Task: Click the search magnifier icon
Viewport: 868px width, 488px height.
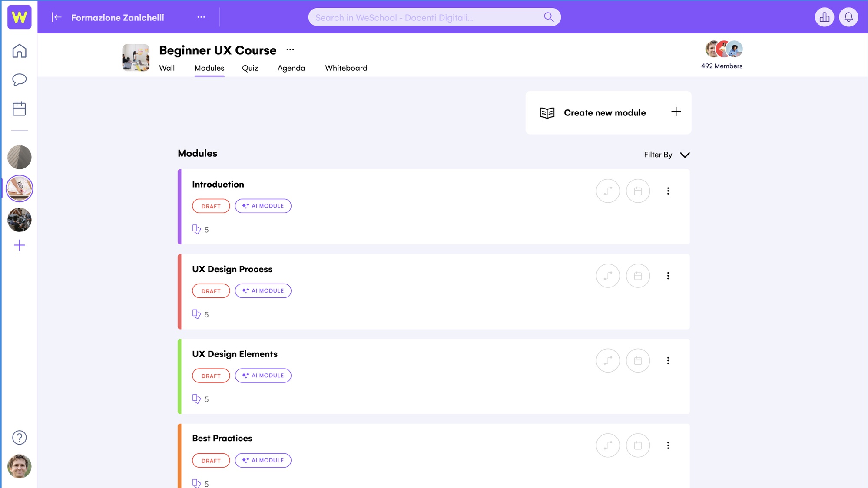Action: pyautogui.click(x=549, y=17)
